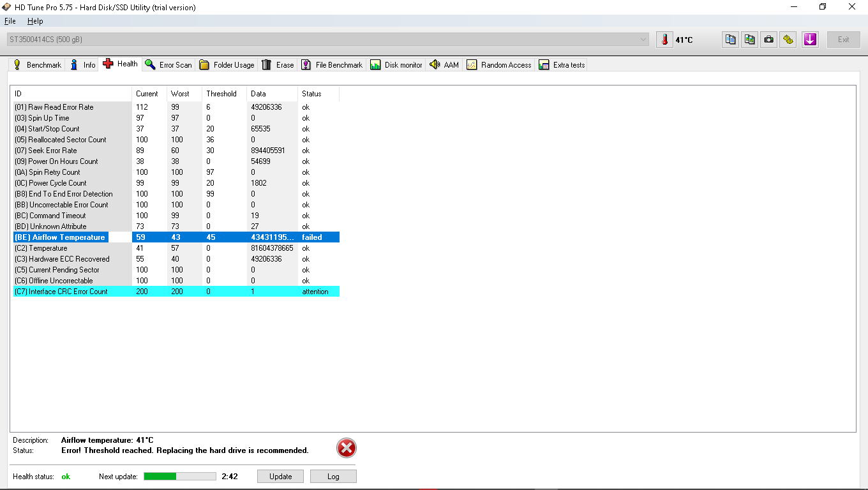Go to the Folder Usage tab
868x490 pixels.
(227, 64)
